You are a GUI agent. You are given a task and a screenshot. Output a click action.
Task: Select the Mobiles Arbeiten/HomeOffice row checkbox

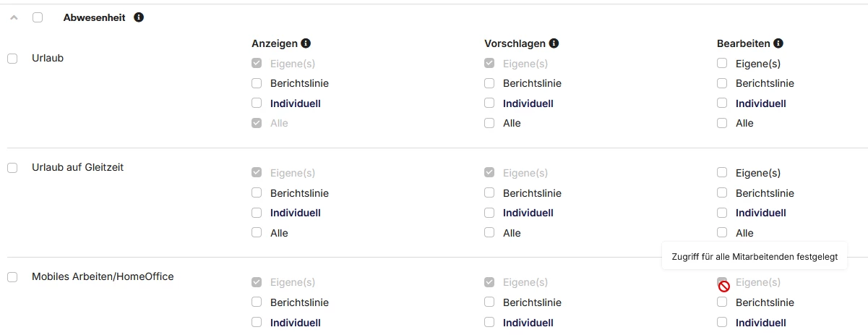(x=12, y=277)
